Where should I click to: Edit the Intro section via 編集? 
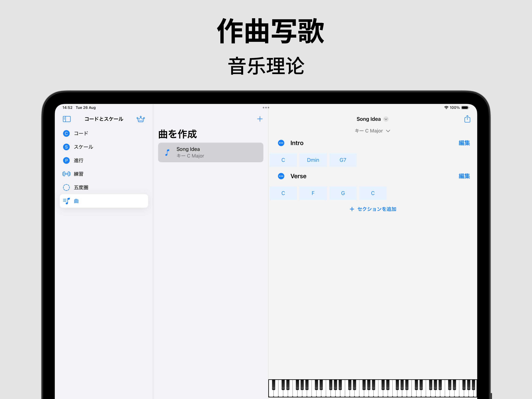click(x=464, y=143)
